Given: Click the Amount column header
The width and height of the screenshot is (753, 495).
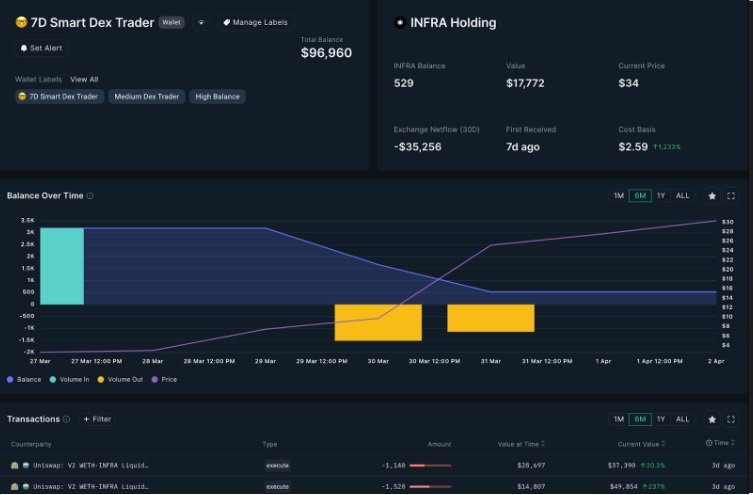Looking at the screenshot, I should (x=439, y=444).
